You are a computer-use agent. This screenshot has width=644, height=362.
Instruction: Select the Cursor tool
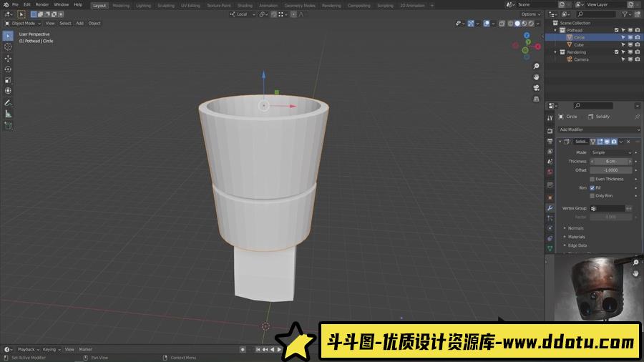[8, 47]
